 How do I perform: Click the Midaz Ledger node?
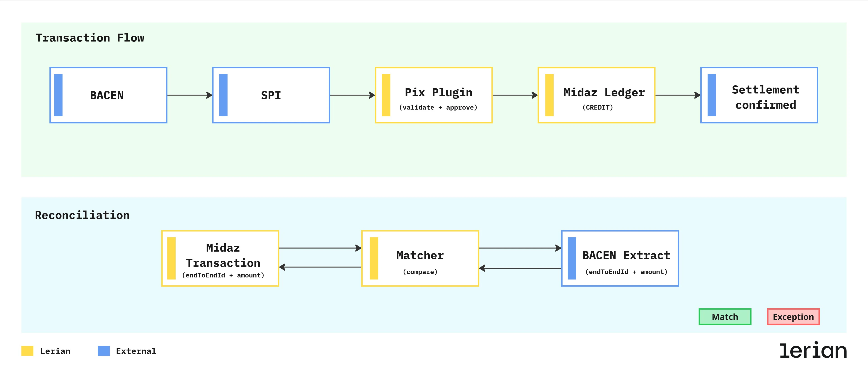click(x=596, y=95)
